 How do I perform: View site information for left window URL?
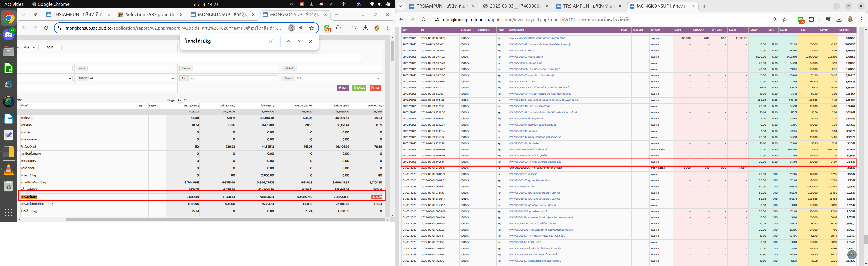[x=59, y=28]
